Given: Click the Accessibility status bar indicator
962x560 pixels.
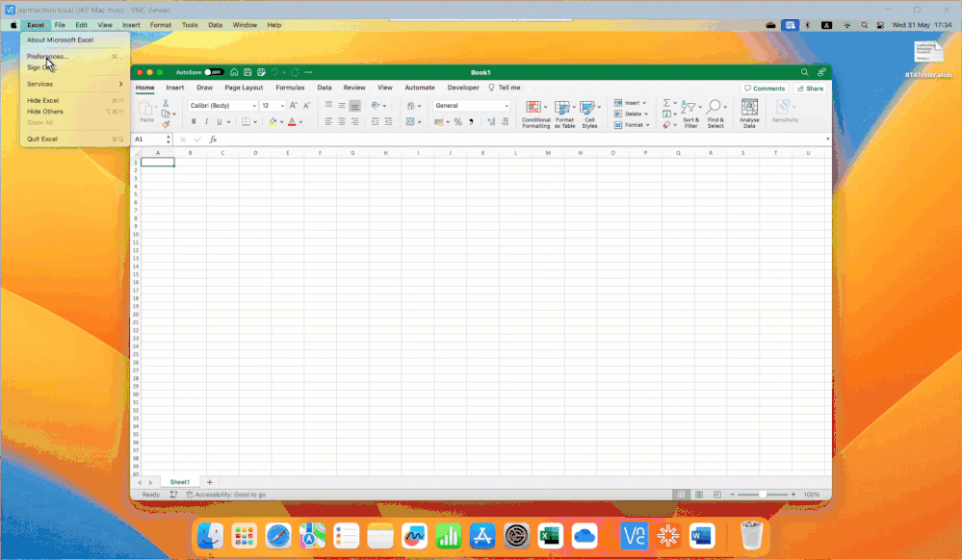Looking at the screenshot, I should (225, 495).
